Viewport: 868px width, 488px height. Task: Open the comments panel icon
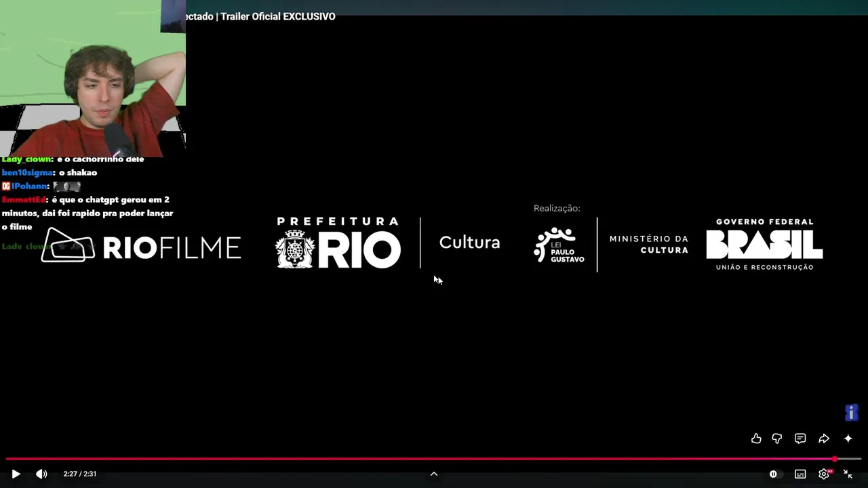point(800,439)
